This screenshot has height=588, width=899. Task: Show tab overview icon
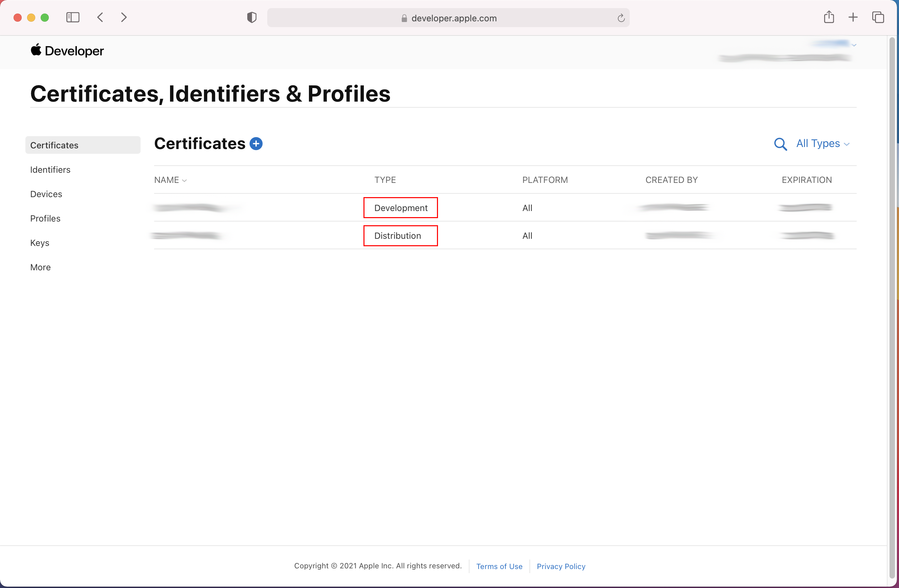pos(878,17)
